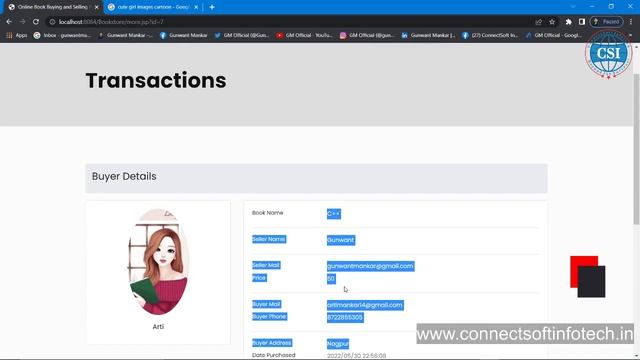The width and height of the screenshot is (640, 360).
Task: Click the seller name value Gunwant
Action: click(x=341, y=240)
